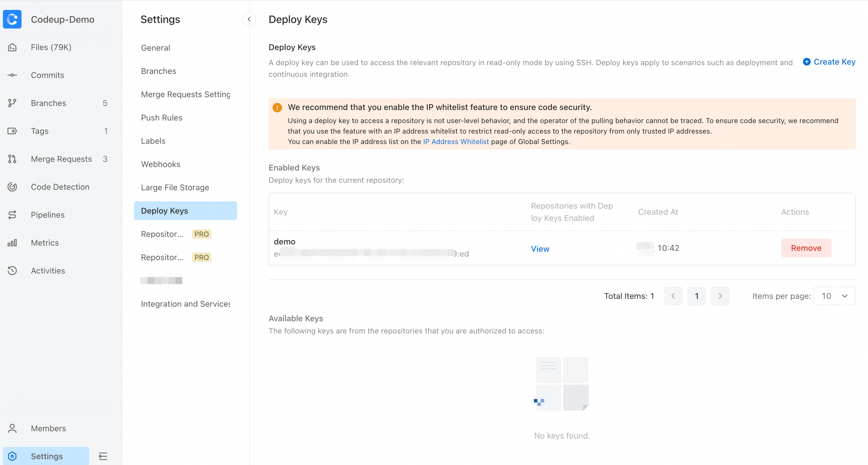Viewport: 868px width, 465px height.
Task: Click the Key column header
Action: (x=280, y=212)
